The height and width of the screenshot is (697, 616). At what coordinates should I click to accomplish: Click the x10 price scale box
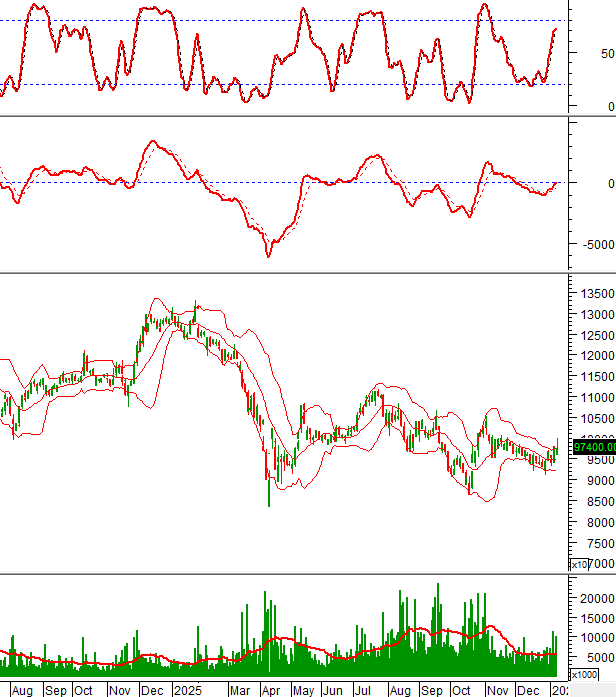578,565
